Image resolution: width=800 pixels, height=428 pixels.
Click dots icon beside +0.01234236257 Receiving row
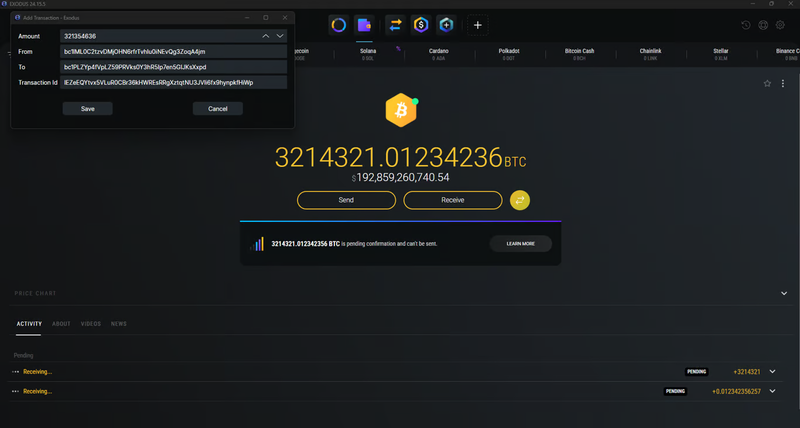click(x=15, y=391)
